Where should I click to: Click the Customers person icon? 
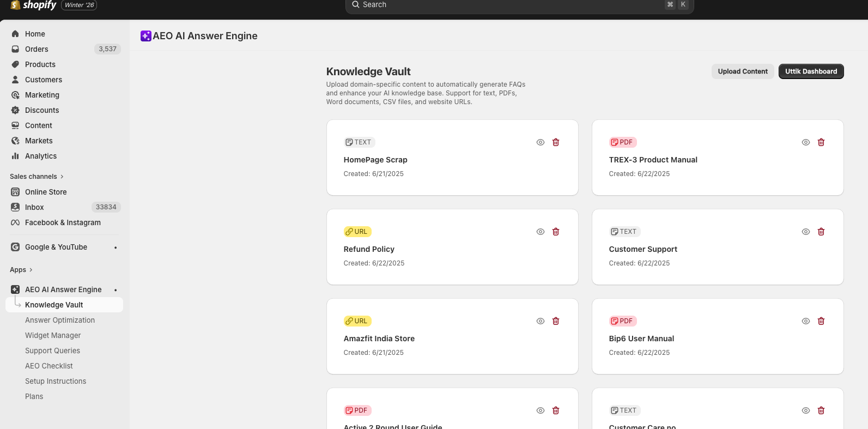[15, 80]
